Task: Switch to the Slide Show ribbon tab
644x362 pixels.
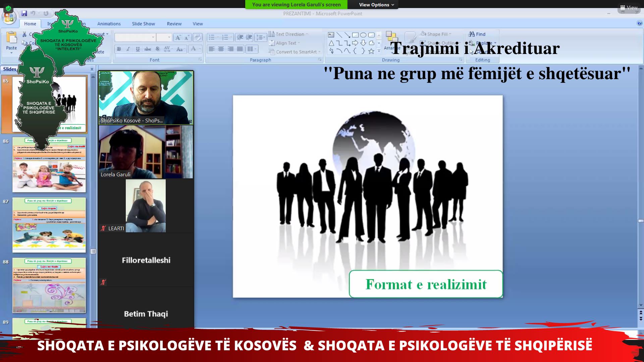Action: point(143,24)
